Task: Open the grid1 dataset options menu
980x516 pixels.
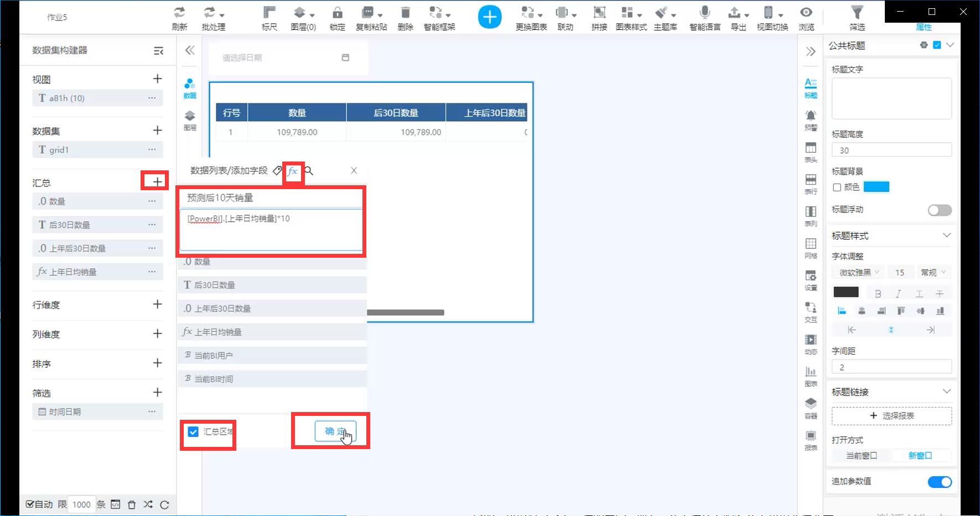Action: point(152,149)
